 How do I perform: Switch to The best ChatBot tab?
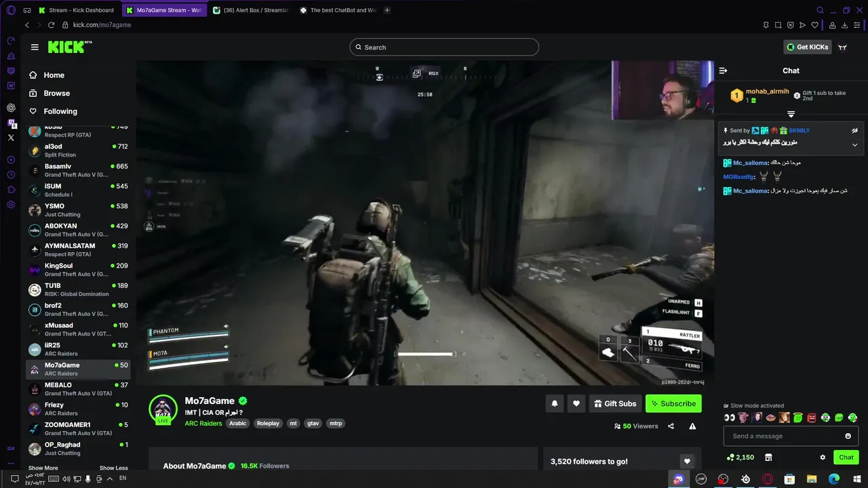point(338,10)
